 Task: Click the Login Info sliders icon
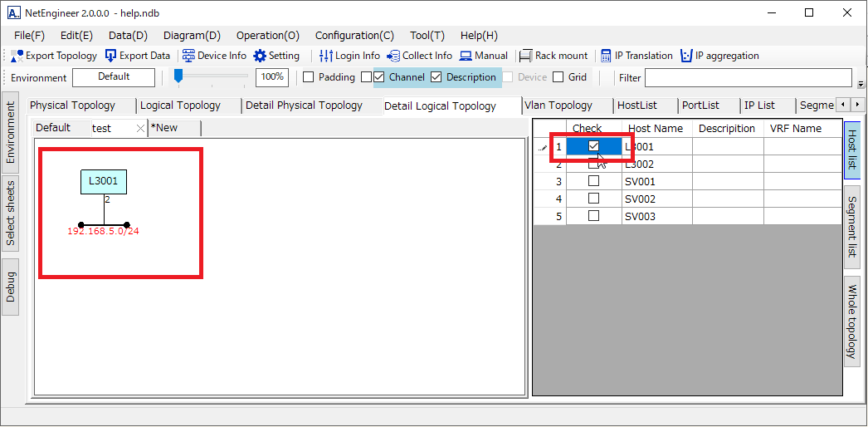(x=326, y=56)
